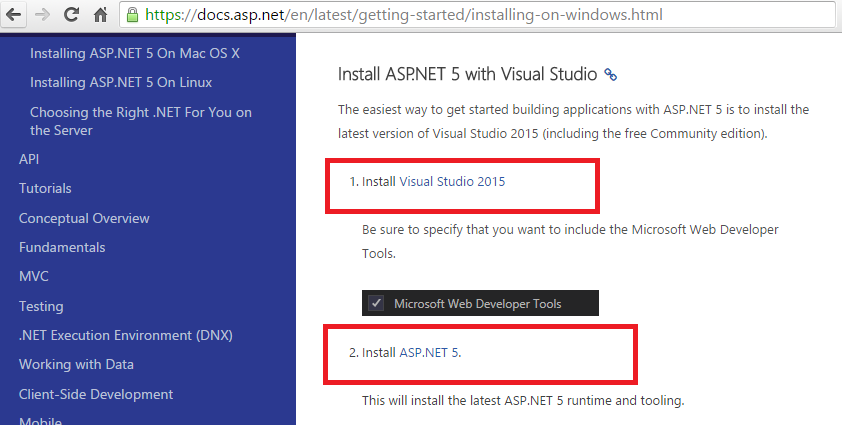Viewport: 842px width, 425px height.
Task: Open the Visual Studio 2015 link
Action: tap(459, 183)
